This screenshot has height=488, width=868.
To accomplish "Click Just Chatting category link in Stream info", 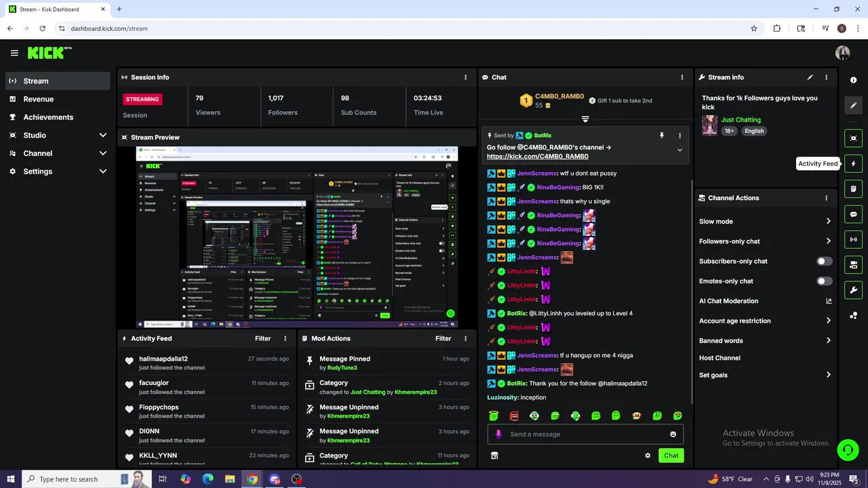I will tap(741, 119).
